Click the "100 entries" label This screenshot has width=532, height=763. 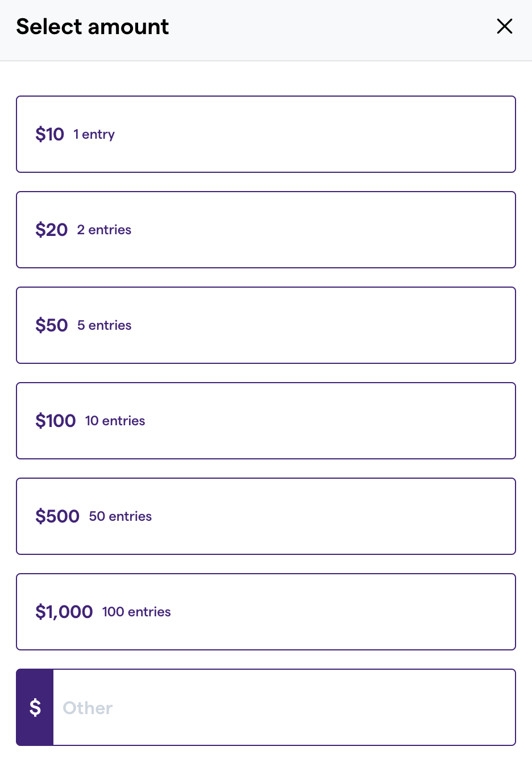pyautogui.click(x=136, y=612)
